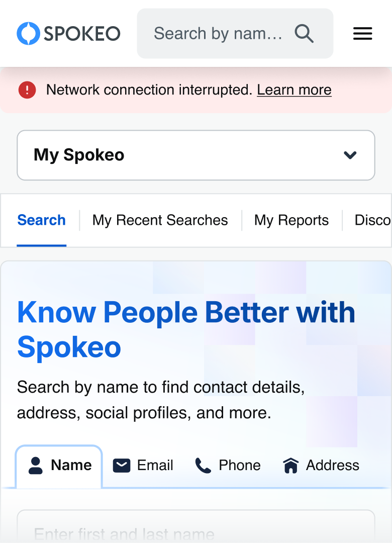Click the Learn more link

click(294, 90)
